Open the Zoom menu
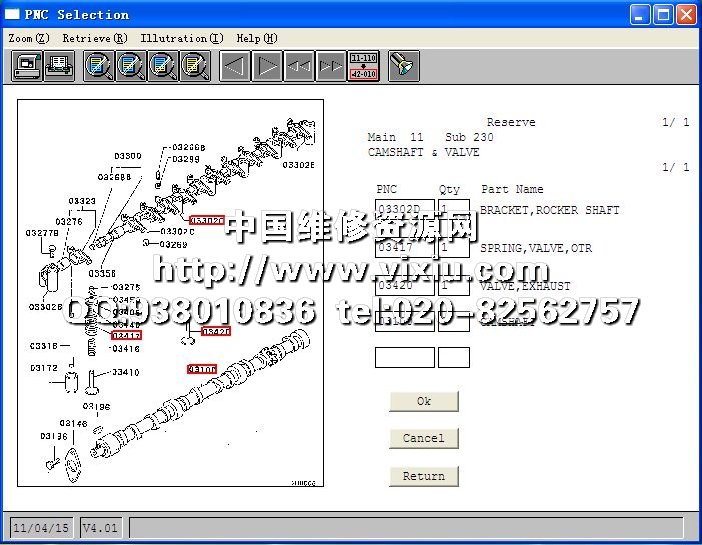 coord(28,38)
